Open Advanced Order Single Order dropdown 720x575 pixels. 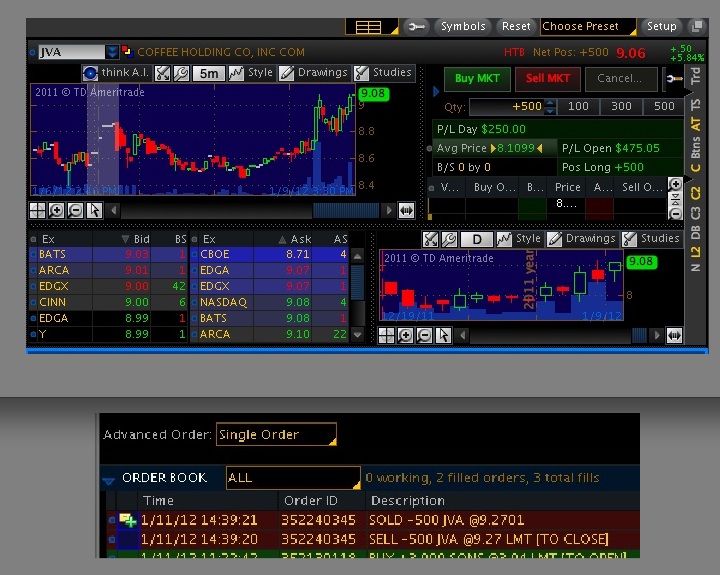pyautogui.click(x=276, y=434)
